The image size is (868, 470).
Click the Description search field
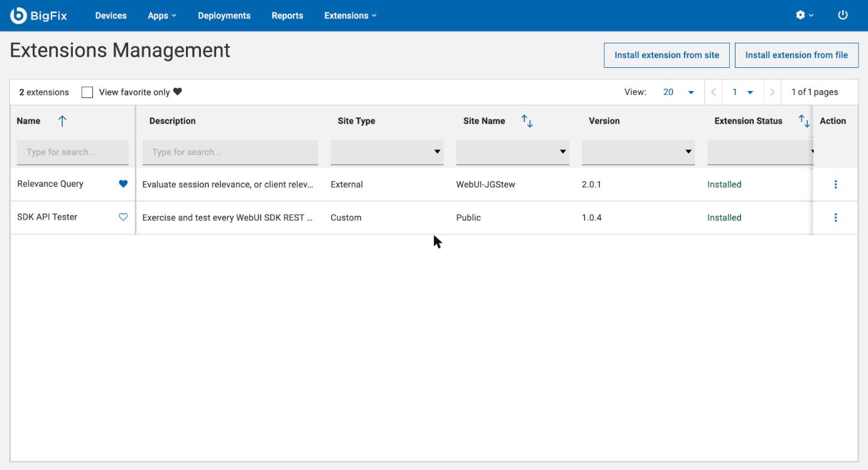pos(231,152)
